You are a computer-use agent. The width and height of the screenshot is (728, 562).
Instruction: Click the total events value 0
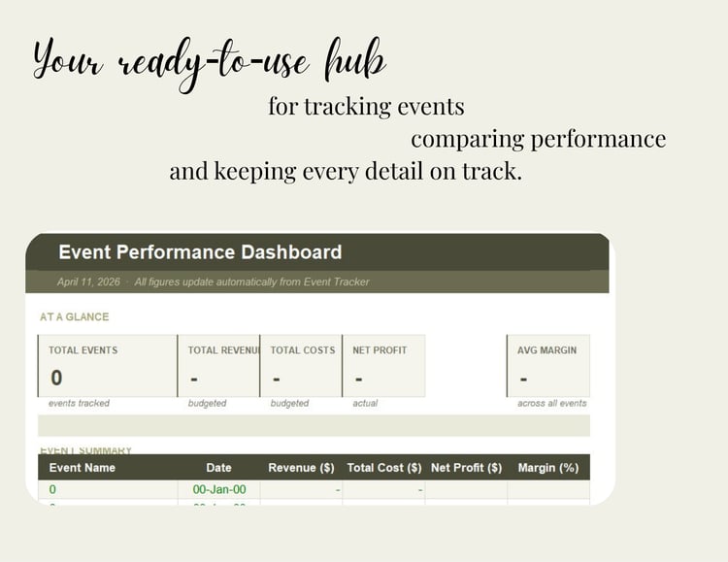[56, 378]
